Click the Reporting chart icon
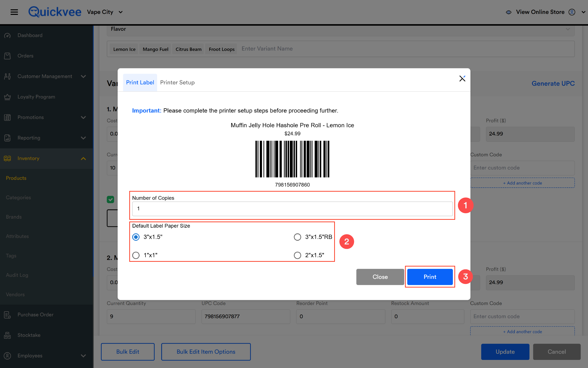588x368 pixels. 7,138
